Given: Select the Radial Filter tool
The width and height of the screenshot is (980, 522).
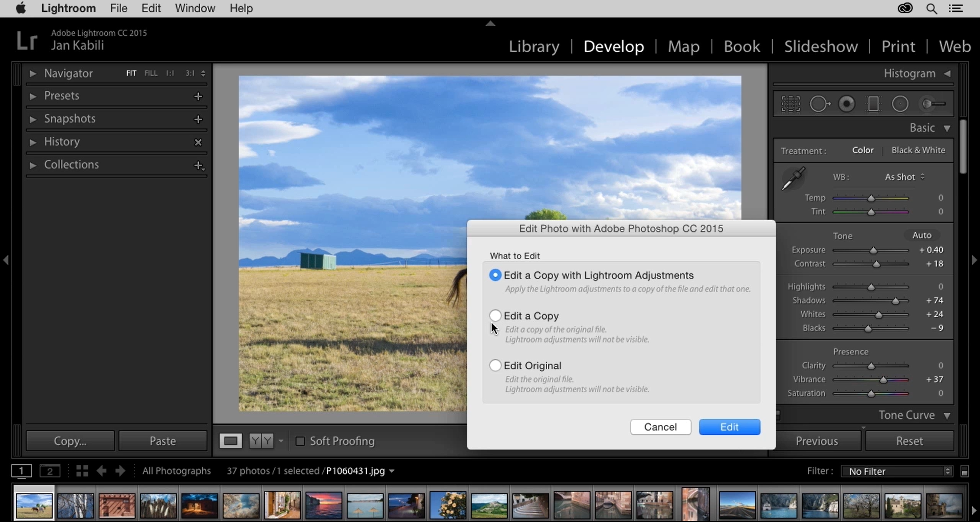Looking at the screenshot, I should (x=900, y=104).
